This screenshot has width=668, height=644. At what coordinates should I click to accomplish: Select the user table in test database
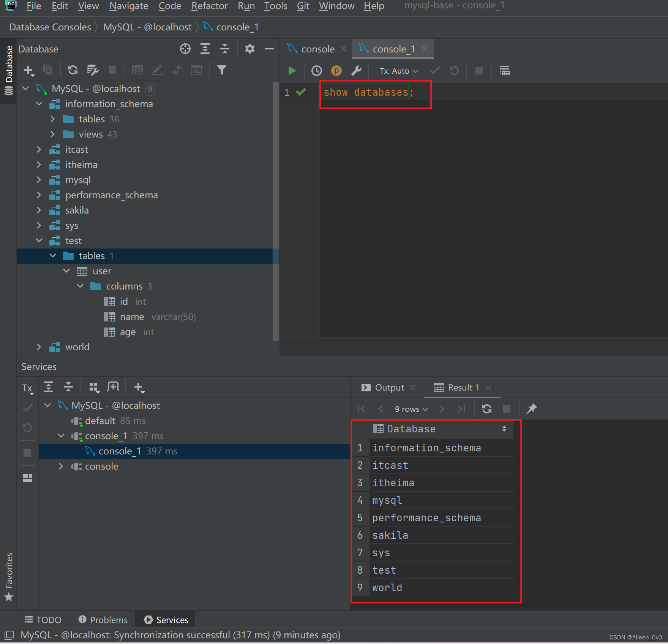(101, 271)
